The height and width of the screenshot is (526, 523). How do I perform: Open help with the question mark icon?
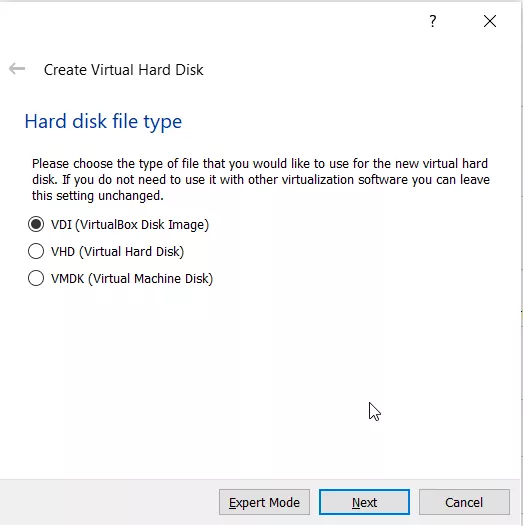point(433,21)
